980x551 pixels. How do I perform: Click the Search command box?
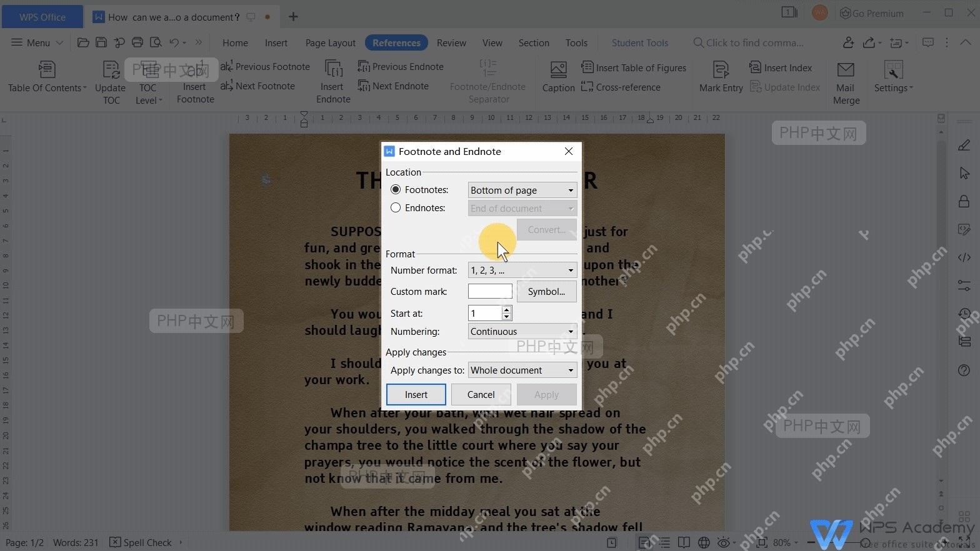coord(749,42)
